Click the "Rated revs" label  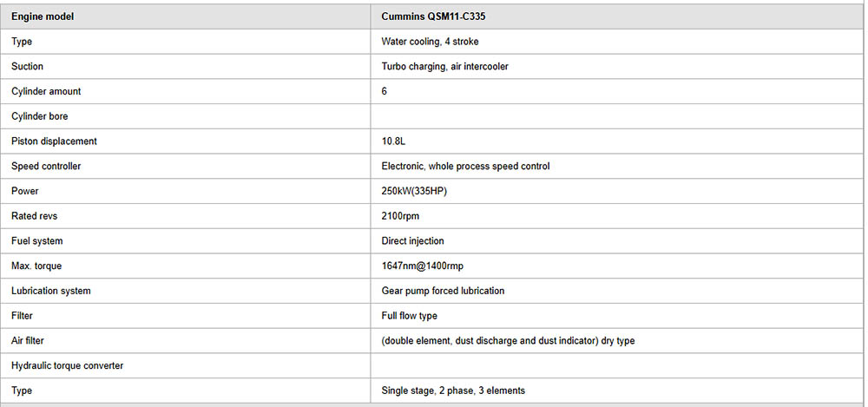point(35,216)
